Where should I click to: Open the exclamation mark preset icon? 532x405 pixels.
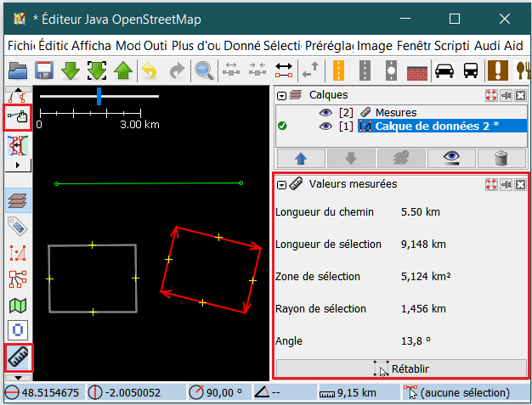click(x=498, y=70)
